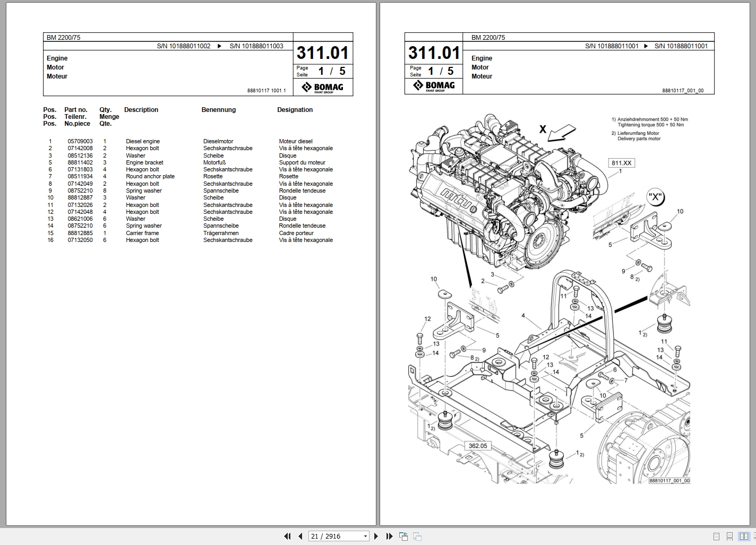Select two-page facing view
This screenshot has height=545, width=756.
743,536
